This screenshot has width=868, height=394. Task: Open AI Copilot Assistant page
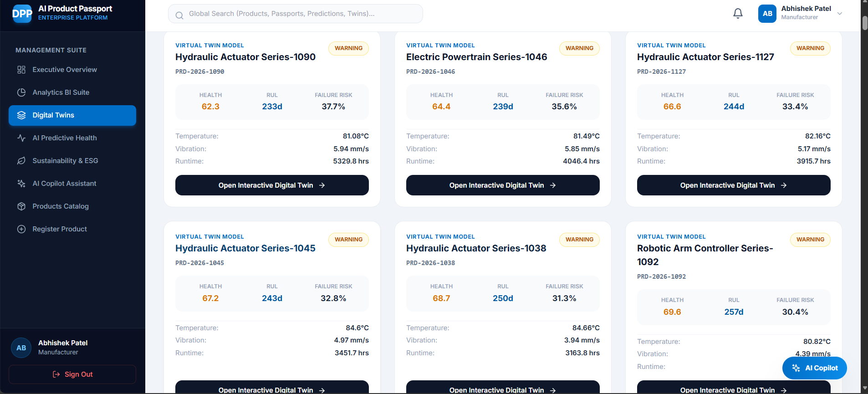[72, 184]
